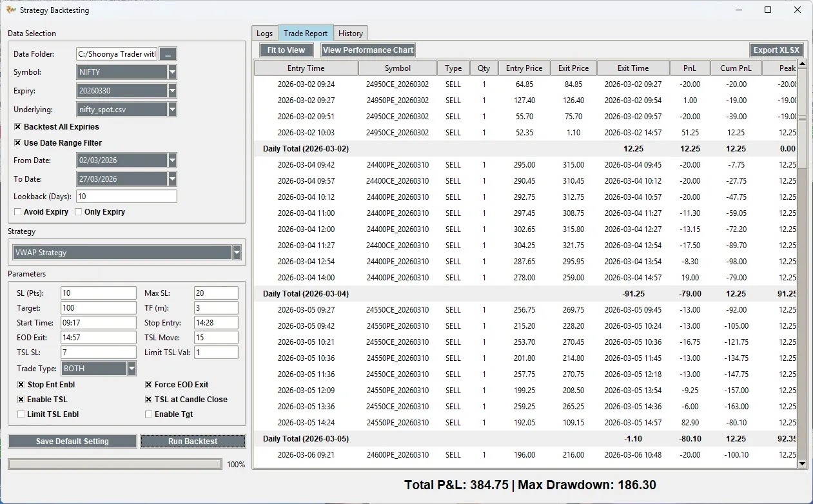Select the Daily Total (2026-03-04) row

[525, 294]
